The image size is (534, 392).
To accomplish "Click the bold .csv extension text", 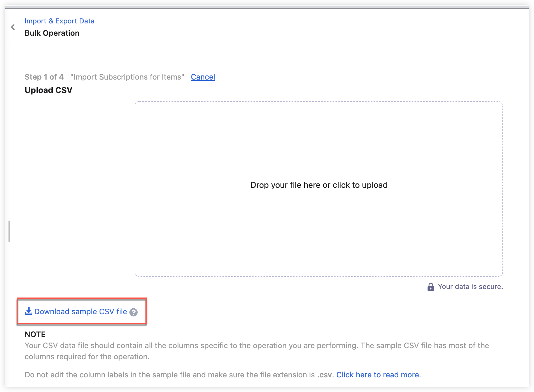I will tap(324, 375).
